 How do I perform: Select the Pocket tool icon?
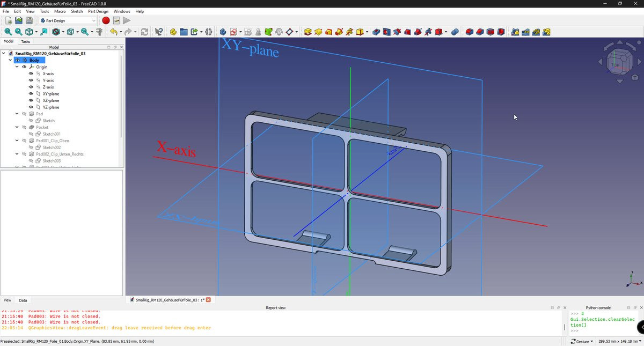376,32
